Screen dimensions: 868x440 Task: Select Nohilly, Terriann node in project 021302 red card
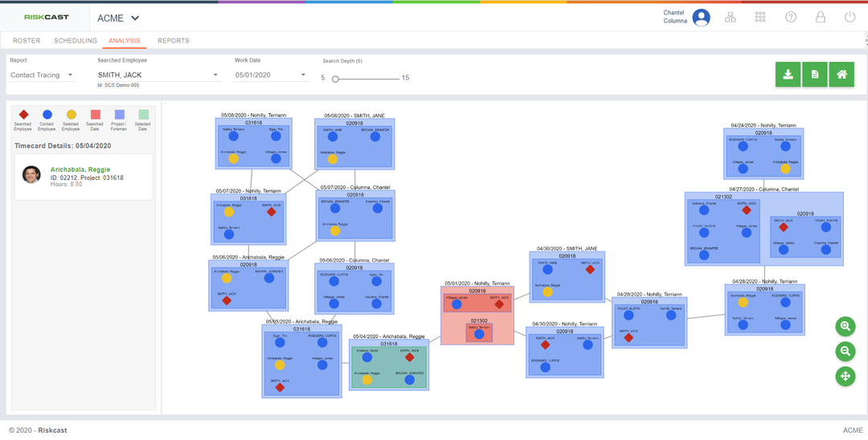click(479, 334)
